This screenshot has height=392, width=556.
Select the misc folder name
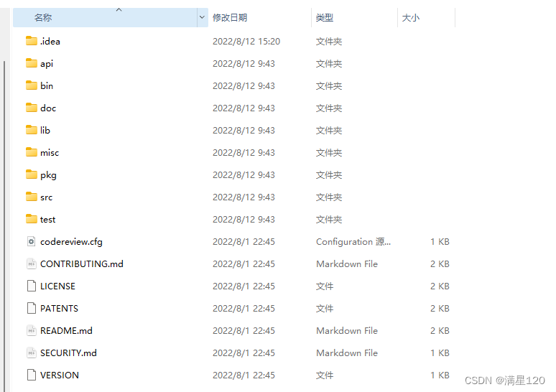click(50, 153)
